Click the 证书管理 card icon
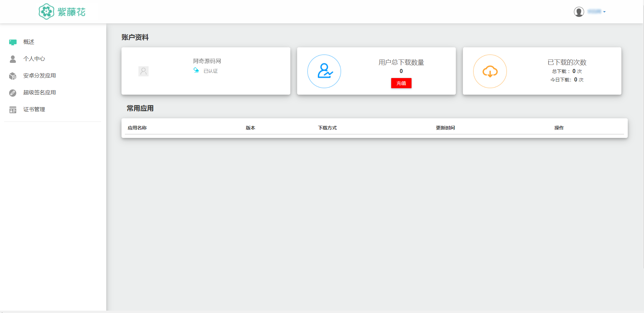Viewport: 644px width, 313px height. click(x=13, y=110)
